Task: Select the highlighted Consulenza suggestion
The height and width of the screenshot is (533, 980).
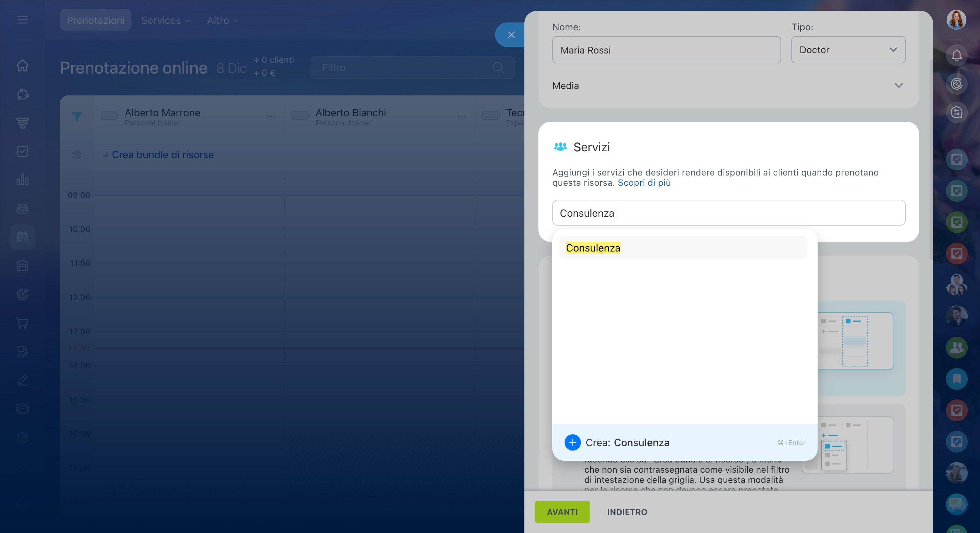Action: [593, 248]
